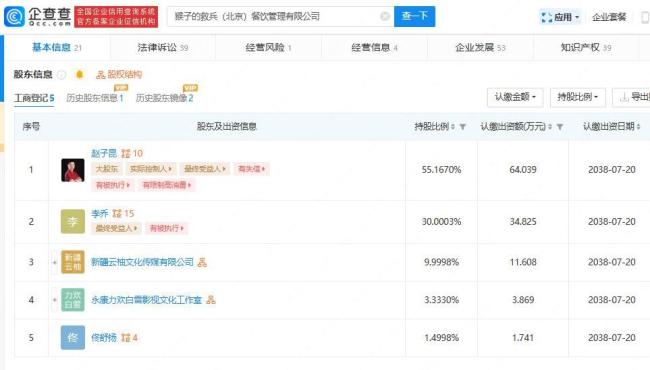The image size is (650, 370).
Task: Click equity structure icon beside 新疆云袖文化传媒有限公司
Action: click(x=202, y=263)
